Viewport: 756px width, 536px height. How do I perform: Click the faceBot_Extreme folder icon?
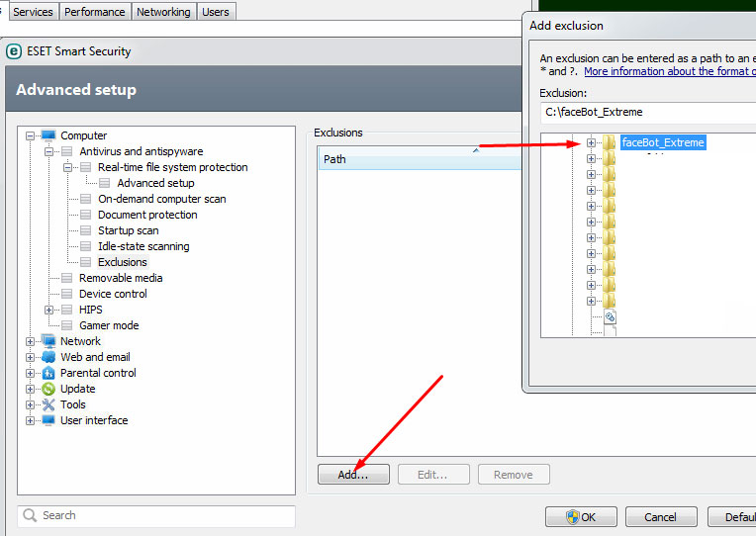[609, 142]
